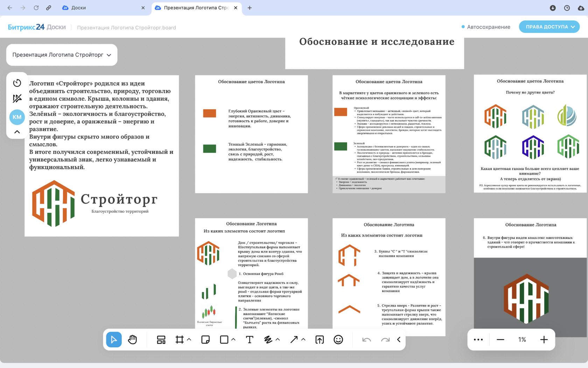Viewport: 588px width, 368px height.
Task: Open a new browser tab
Action: [250, 8]
